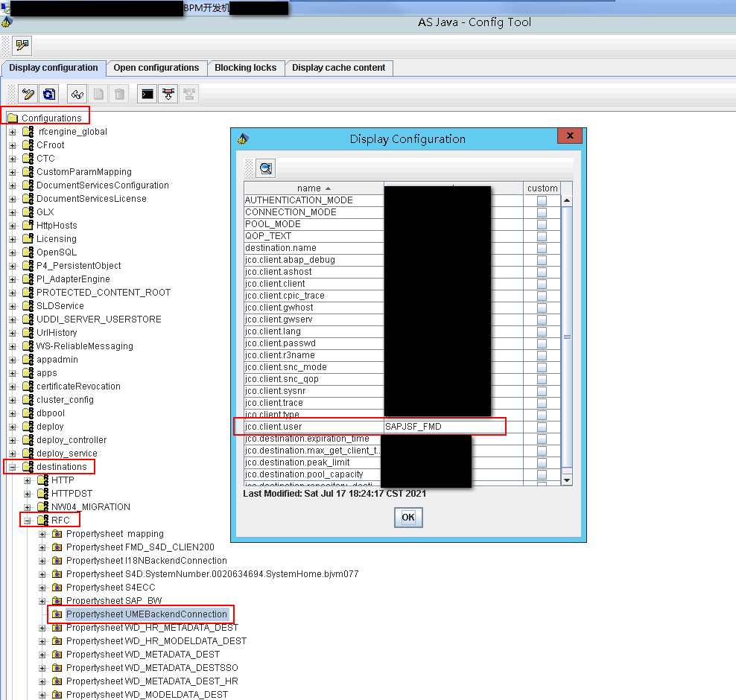This screenshot has height=700, width=736.
Task: Click the search icon in Display Configuration dialog
Action: coord(266,168)
